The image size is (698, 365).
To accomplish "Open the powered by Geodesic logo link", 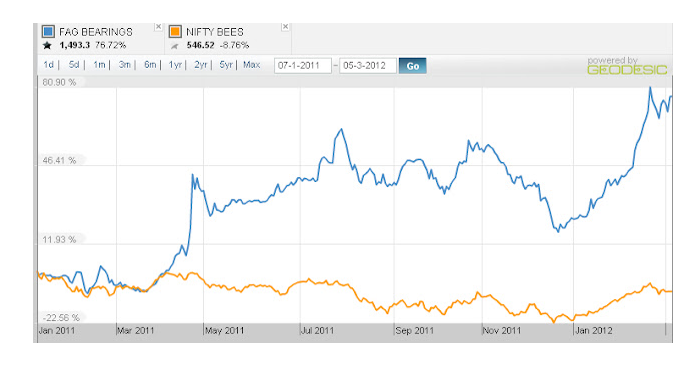I will click(627, 66).
